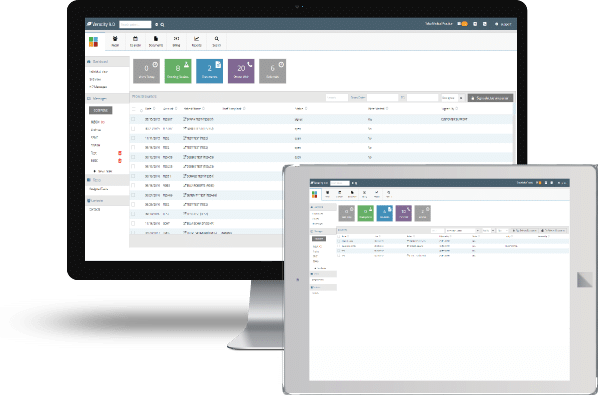Click the monitor start date filter field
The width and height of the screenshot is (600, 397).
(383, 98)
